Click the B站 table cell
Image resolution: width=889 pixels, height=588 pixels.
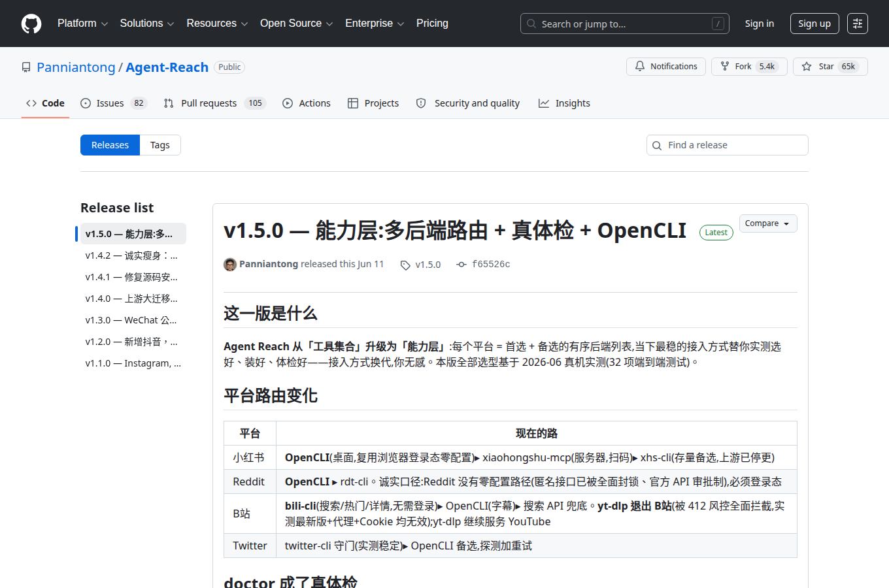(250, 514)
